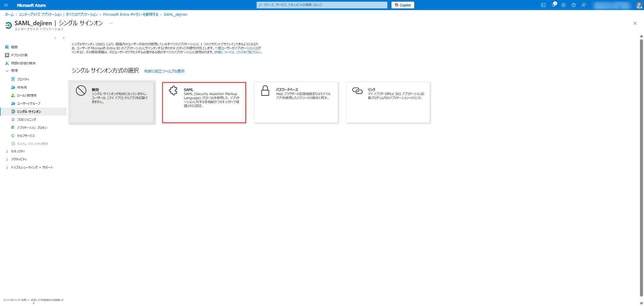Open 問題の診断と解決 diagnostics
Image resolution: width=644 pixels, height=306 pixels.
(23, 63)
